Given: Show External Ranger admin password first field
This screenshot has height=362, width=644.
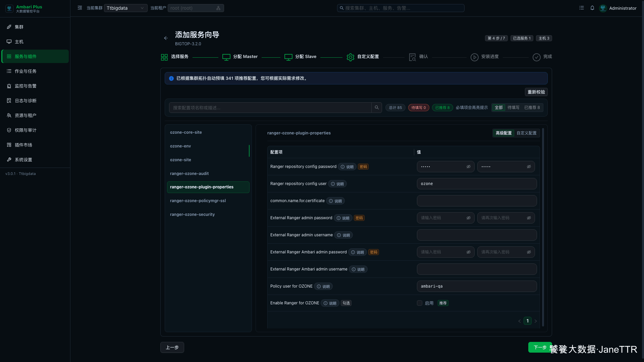Looking at the screenshot, I should (469, 218).
